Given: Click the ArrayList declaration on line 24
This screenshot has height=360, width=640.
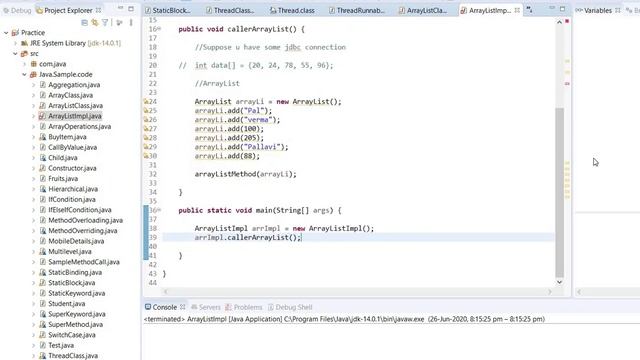Looking at the screenshot, I should coord(268,102).
